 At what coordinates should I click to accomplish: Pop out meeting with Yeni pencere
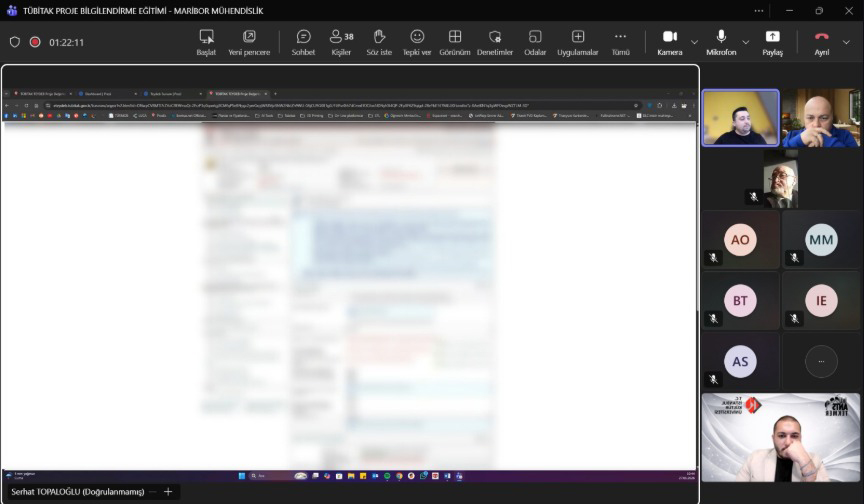tap(249, 42)
